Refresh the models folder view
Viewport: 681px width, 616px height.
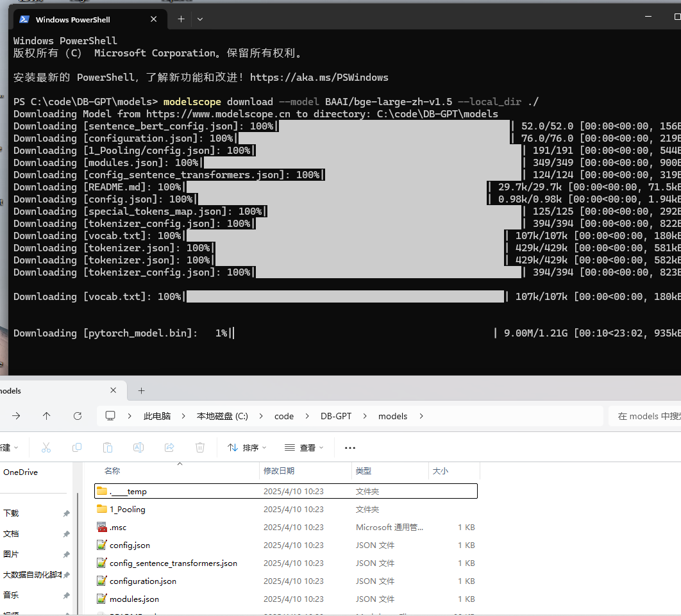pos(78,416)
